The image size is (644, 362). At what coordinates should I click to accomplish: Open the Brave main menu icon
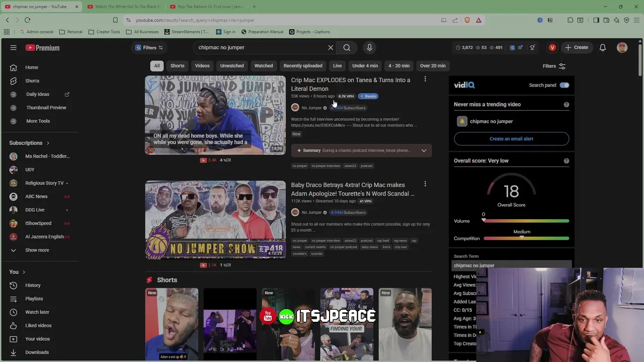pyautogui.click(x=637, y=20)
